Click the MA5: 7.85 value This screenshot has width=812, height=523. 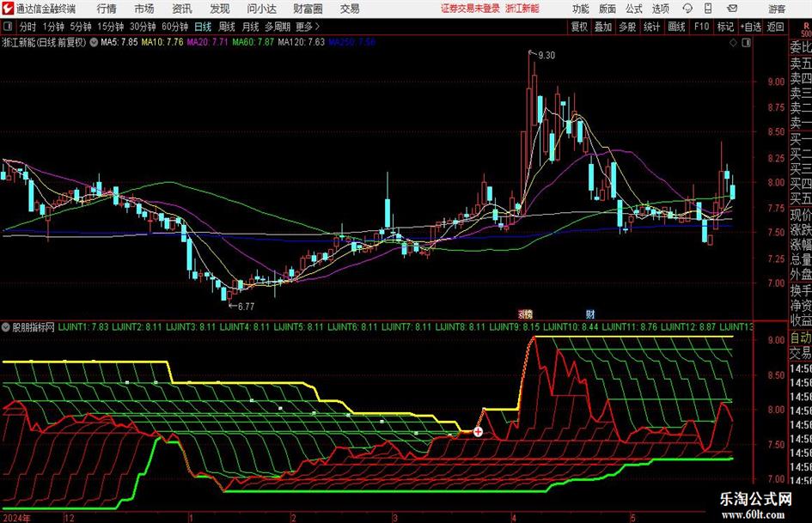pyautogui.click(x=119, y=42)
